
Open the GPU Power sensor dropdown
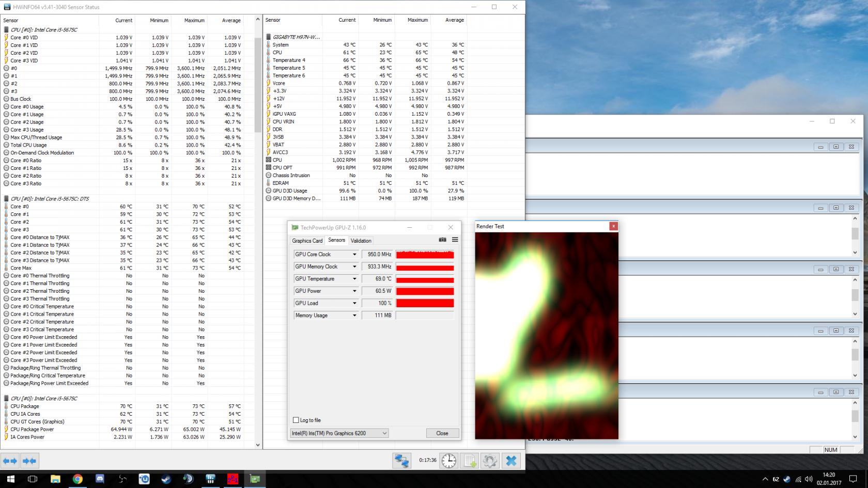[x=354, y=291]
